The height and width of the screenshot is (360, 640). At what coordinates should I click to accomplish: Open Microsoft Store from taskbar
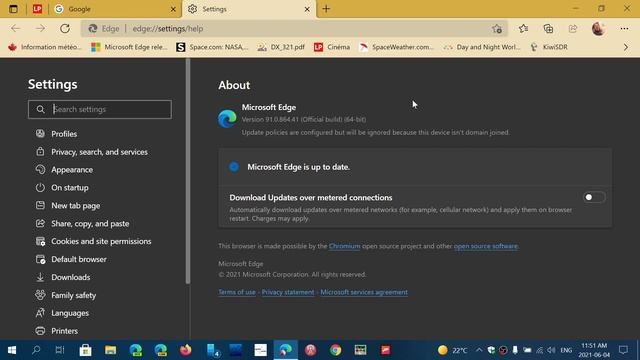85,350
